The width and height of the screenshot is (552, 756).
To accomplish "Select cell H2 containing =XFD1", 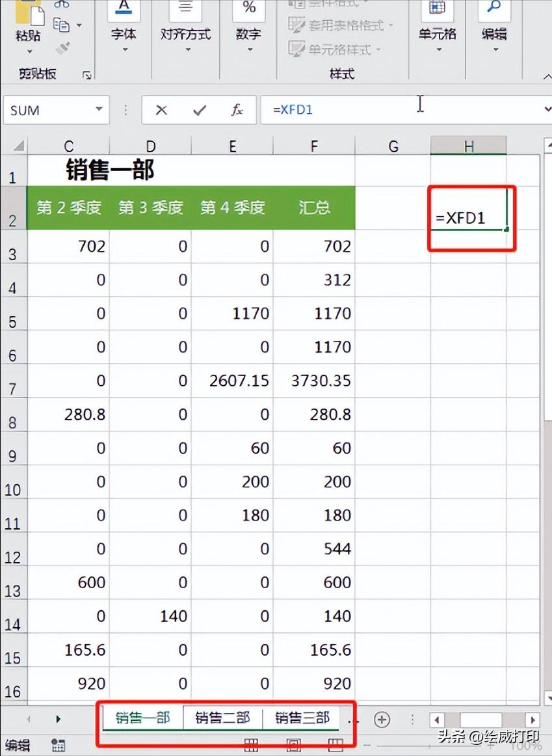I will (469, 218).
